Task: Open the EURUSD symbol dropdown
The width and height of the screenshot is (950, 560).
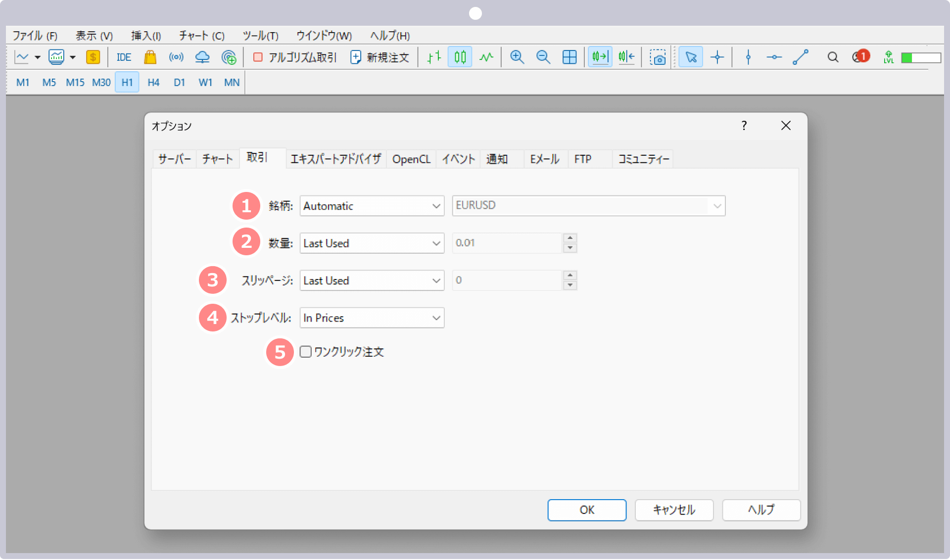Action: [589, 206]
